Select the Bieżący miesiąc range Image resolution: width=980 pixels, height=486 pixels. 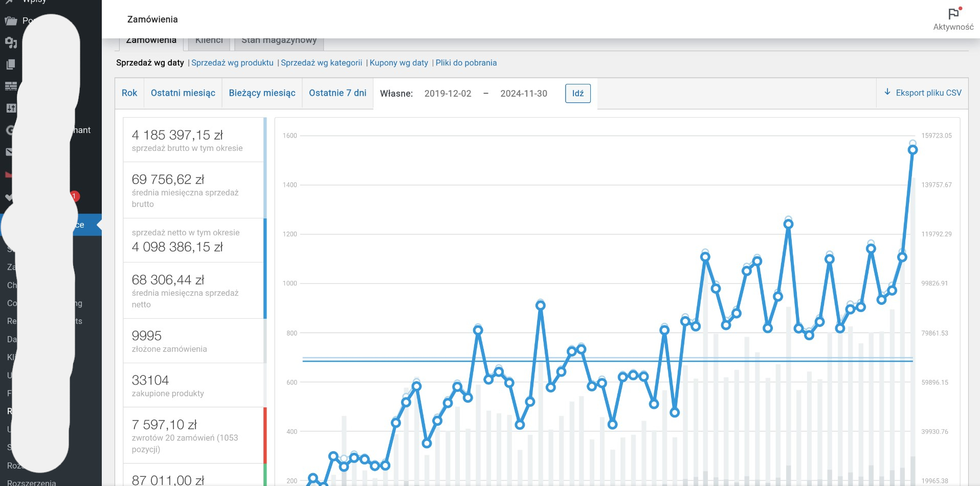pyautogui.click(x=262, y=93)
